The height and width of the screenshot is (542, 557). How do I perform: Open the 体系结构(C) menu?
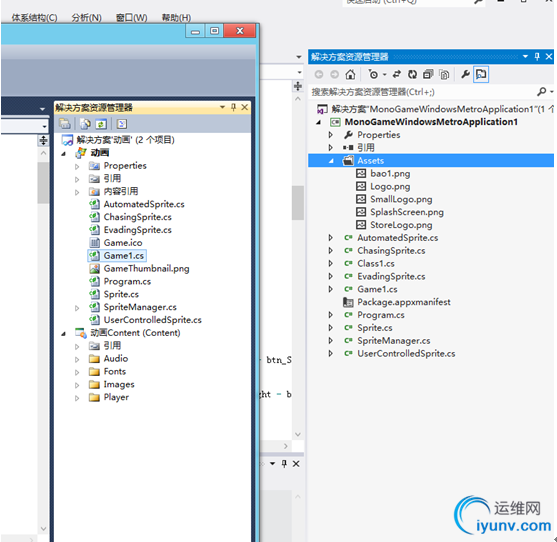[x=34, y=18]
